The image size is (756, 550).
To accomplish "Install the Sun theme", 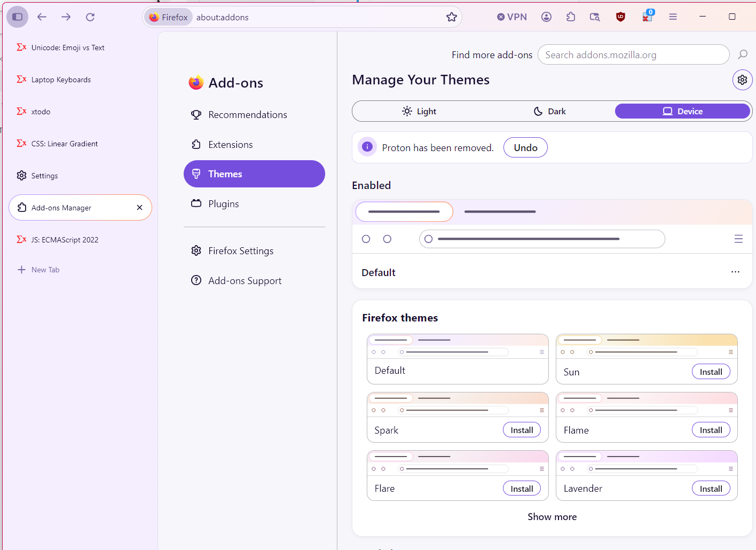I will pyautogui.click(x=711, y=372).
